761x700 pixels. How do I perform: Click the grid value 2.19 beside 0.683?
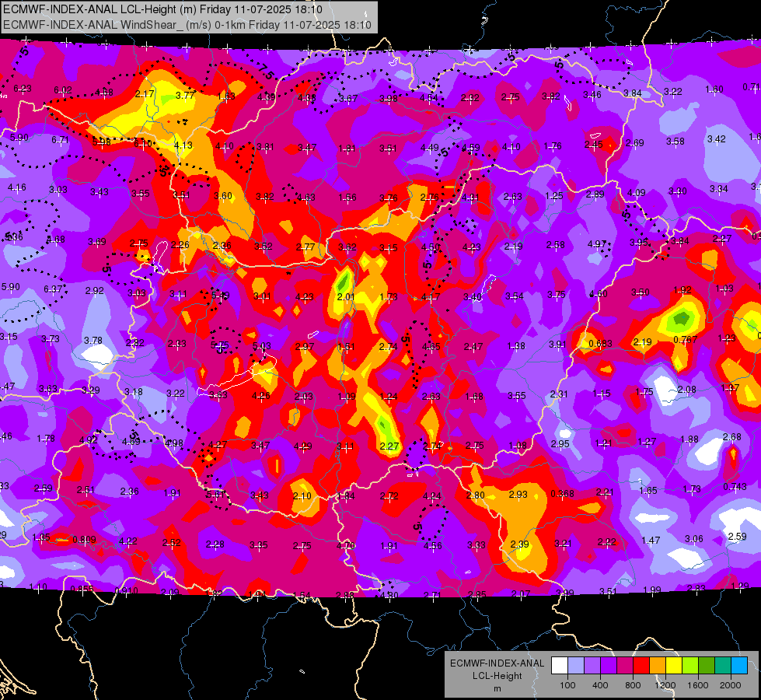click(642, 342)
